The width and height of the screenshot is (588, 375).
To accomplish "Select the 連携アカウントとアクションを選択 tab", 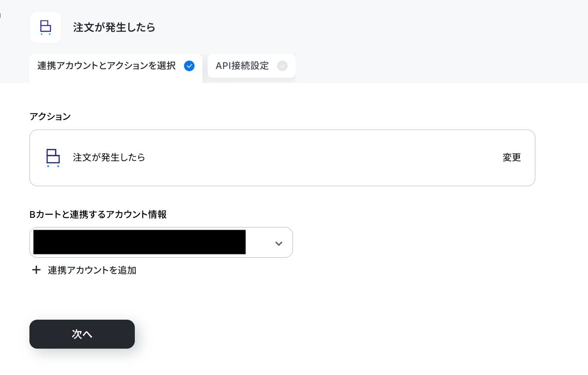I will coord(116,68).
